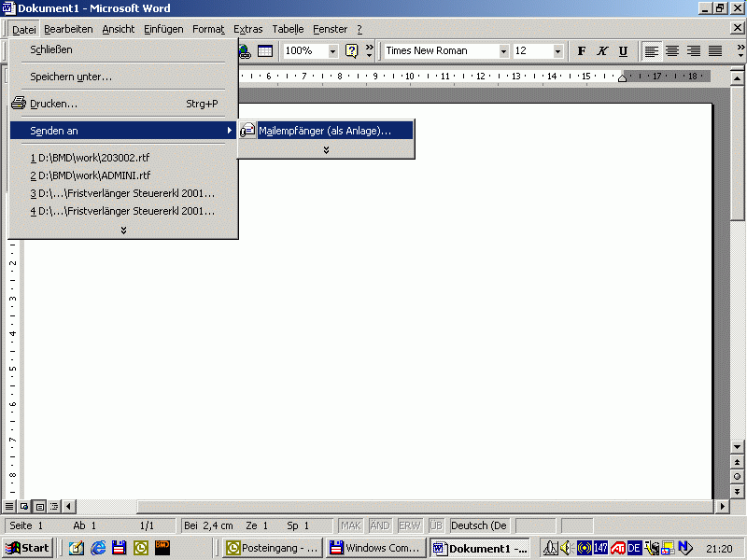Open the Einfügen menu

pyautogui.click(x=163, y=30)
